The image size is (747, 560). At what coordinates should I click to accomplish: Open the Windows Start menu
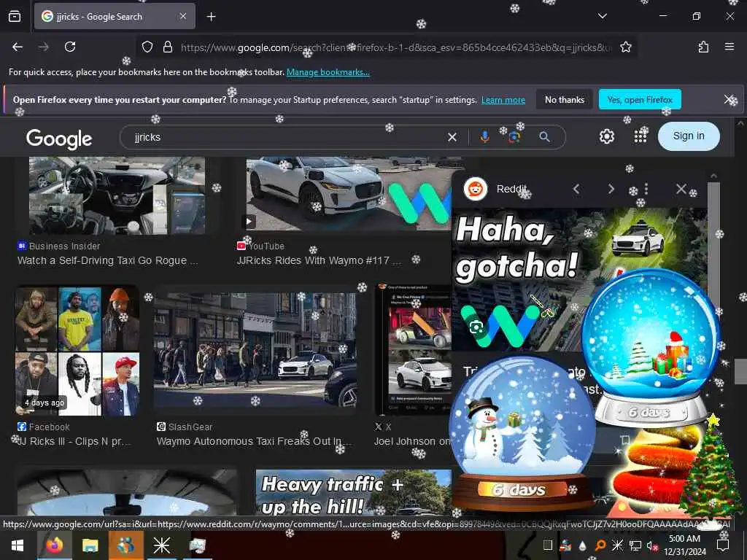(18, 545)
